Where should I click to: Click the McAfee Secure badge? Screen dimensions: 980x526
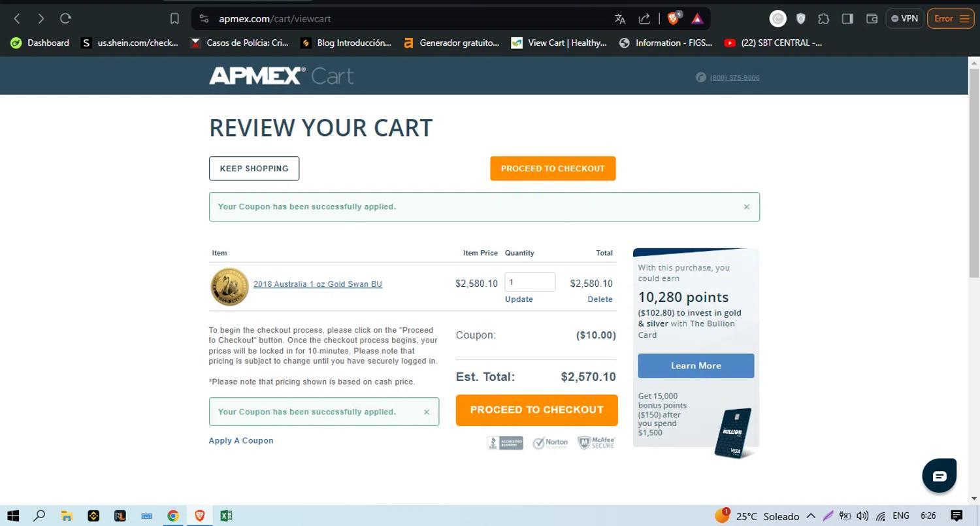(x=596, y=443)
